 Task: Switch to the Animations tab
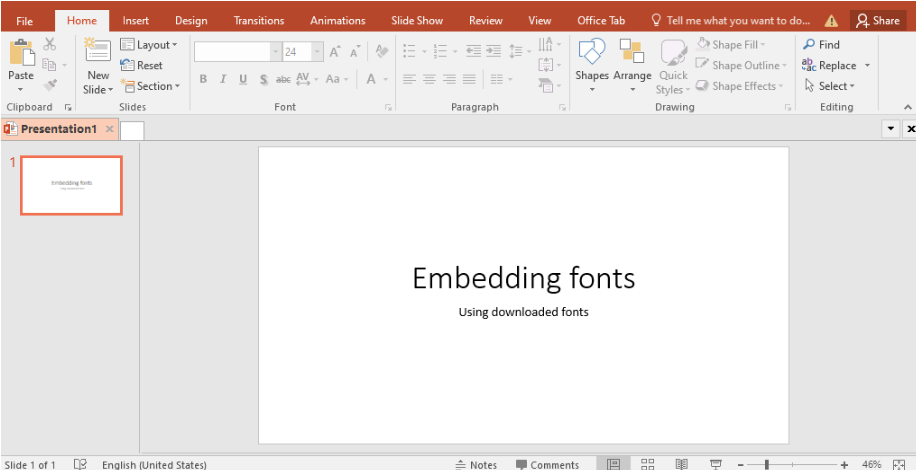(338, 20)
